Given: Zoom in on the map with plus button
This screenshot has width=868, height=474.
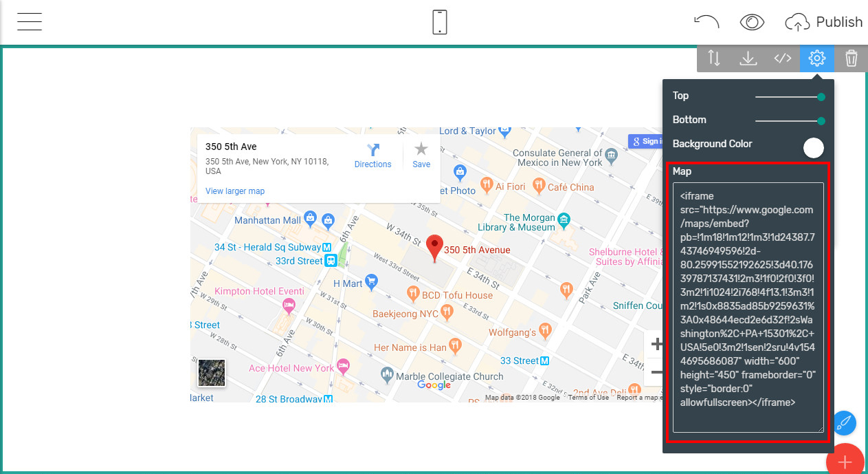Looking at the screenshot, I should pyautogui.click(x=657, y=343).
